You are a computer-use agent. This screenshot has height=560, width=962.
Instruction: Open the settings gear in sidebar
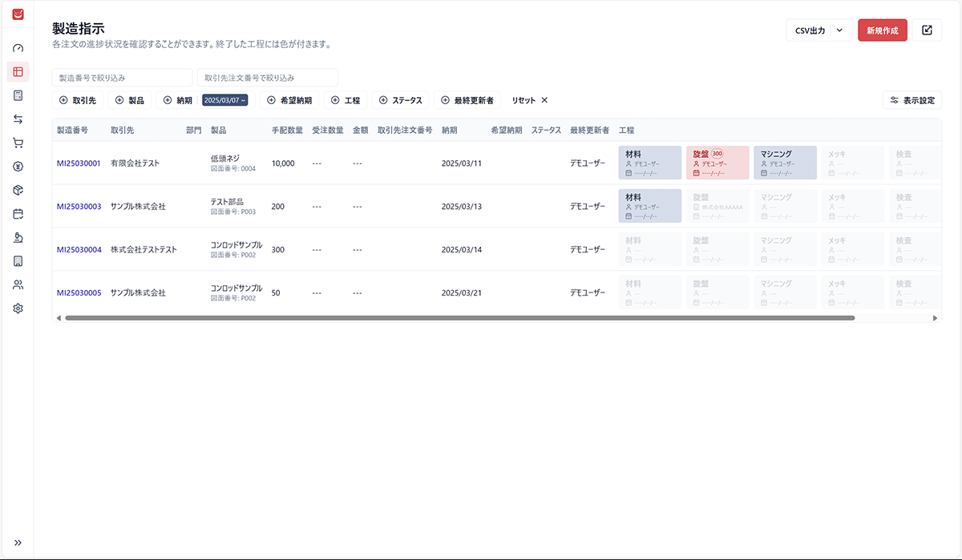[18, 308]
